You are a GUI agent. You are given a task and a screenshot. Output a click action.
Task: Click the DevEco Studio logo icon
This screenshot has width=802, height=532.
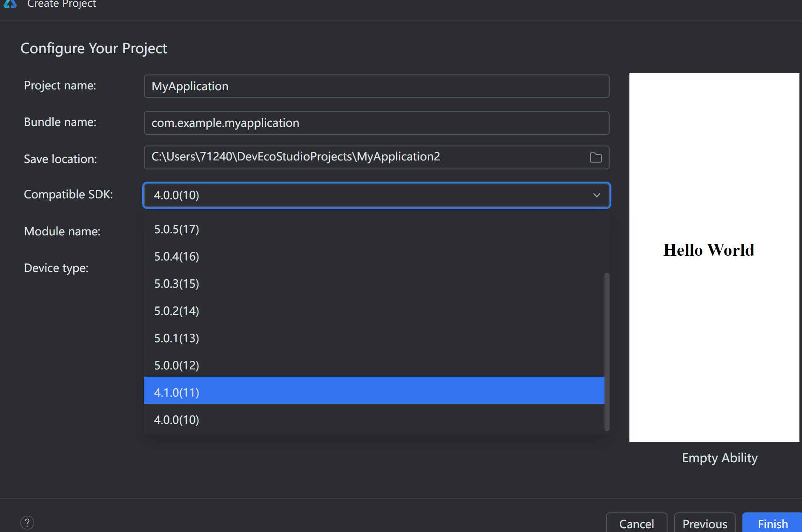(10, 4)
